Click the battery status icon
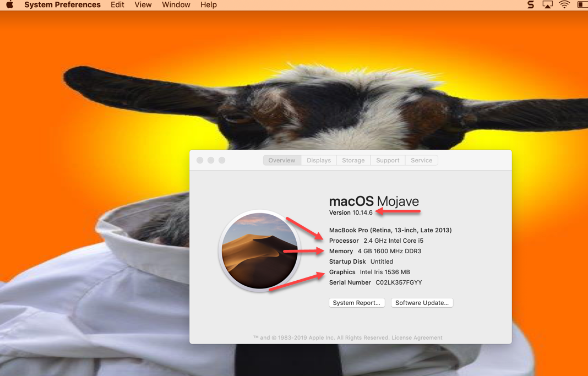 [582, 4]
